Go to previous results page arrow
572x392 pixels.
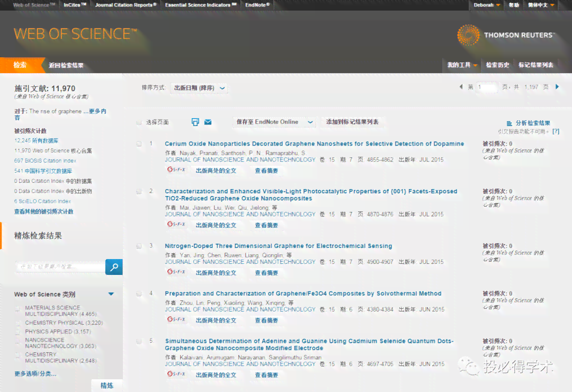(x=461, y=87)
